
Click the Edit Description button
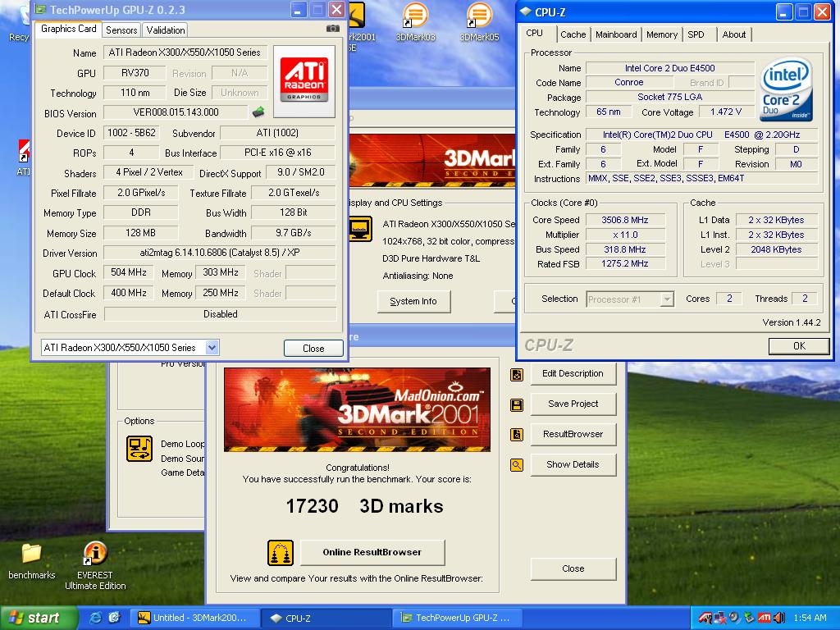tap(573, 373)
